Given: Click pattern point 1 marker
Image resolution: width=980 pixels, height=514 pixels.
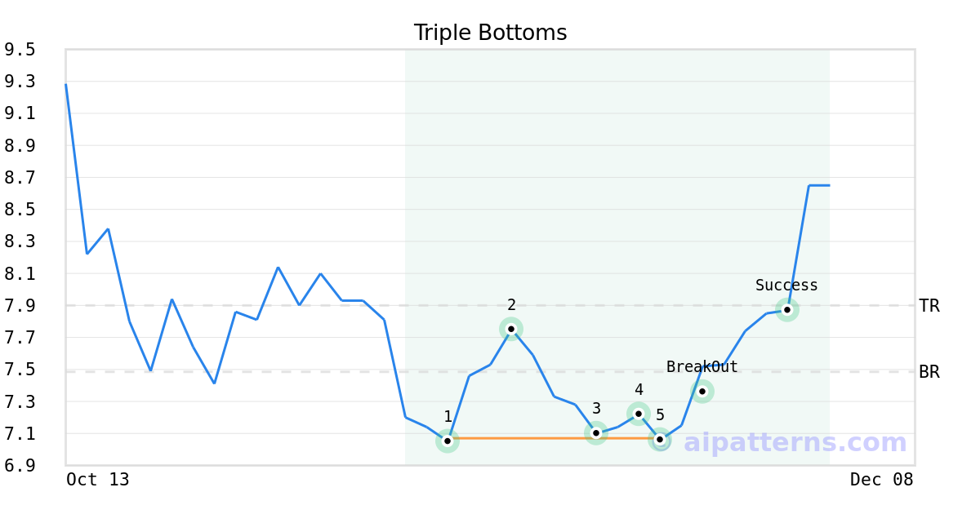Looking at the screenshot, I should [x=448, y=441].
